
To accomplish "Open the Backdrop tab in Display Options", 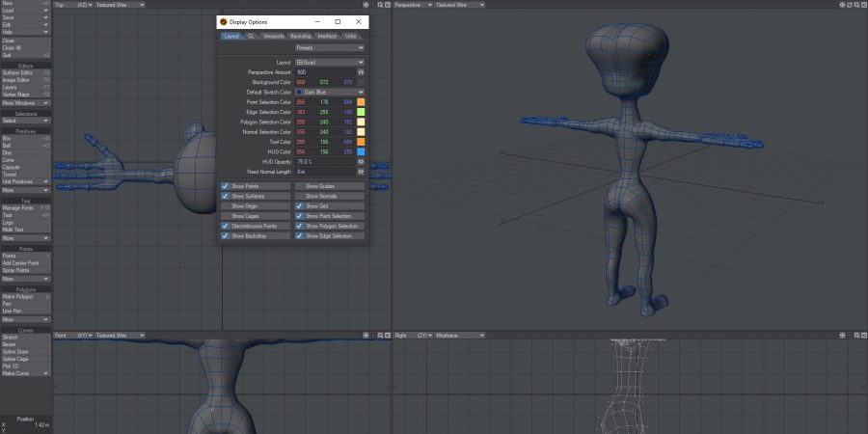I will click(x=301, y=36).
